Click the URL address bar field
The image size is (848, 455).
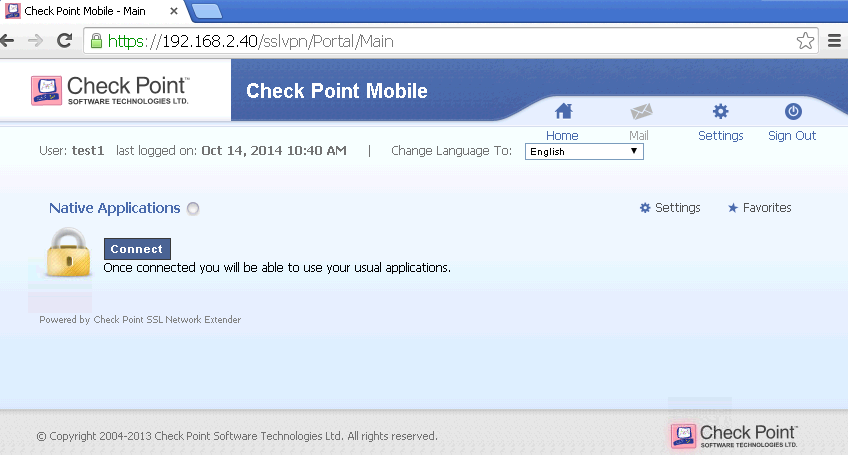[x=449, y=41]
